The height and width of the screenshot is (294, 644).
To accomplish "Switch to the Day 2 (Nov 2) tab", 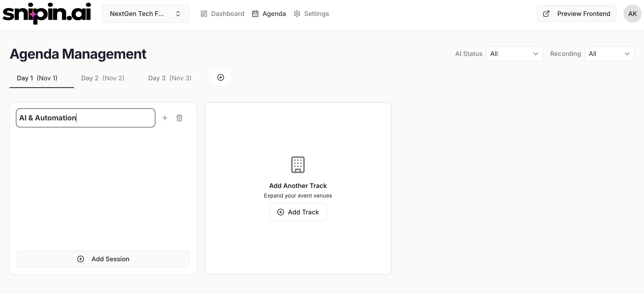I will pos(103,78).
